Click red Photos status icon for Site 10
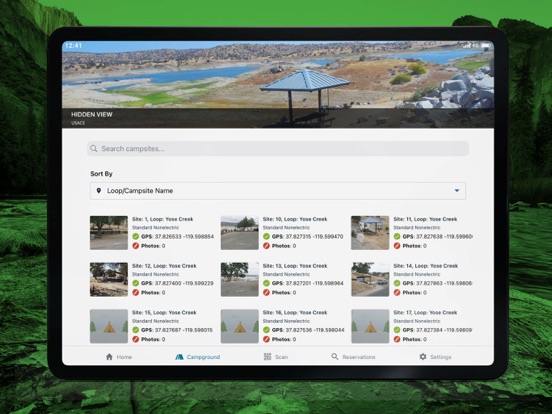 point(266,246)
